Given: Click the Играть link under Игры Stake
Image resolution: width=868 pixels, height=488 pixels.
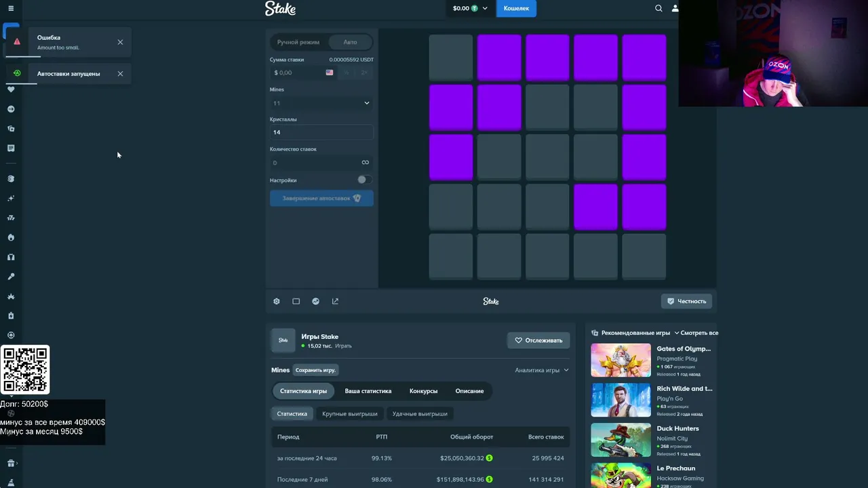Looking at the screenshot, I should pos(343,346).
